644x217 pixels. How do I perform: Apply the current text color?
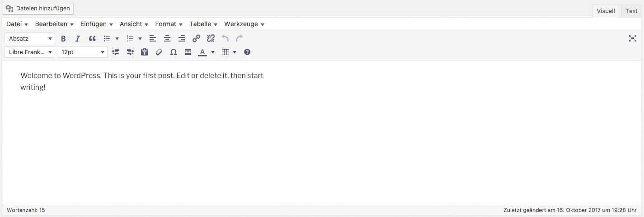202,52
